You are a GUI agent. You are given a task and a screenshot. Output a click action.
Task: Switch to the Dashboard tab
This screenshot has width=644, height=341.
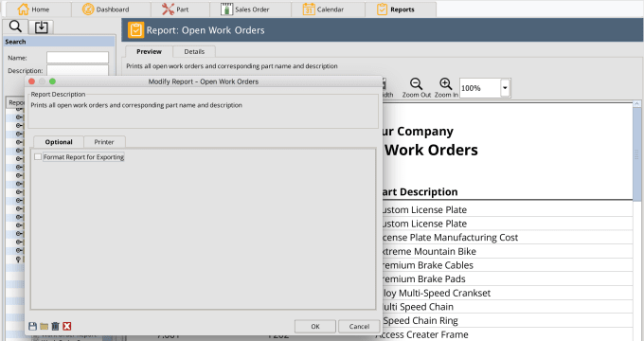105,9
